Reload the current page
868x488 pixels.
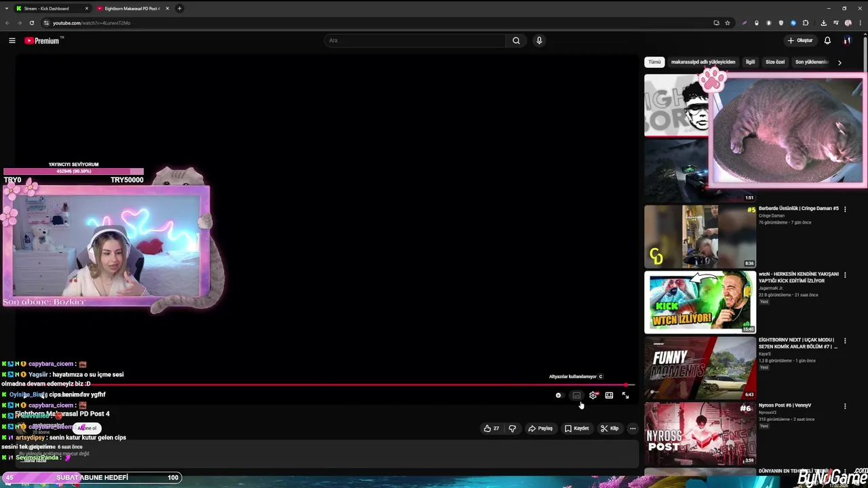31,23
